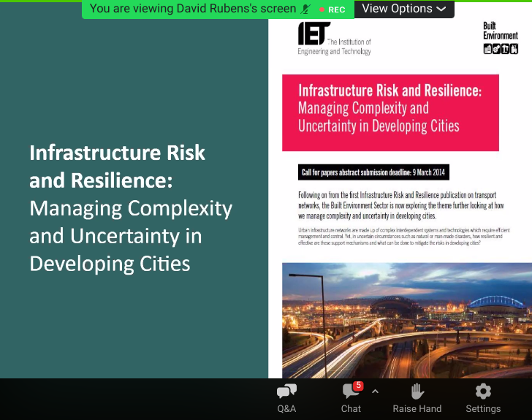Click the red REC recording indicator

(x=332, y=9)
